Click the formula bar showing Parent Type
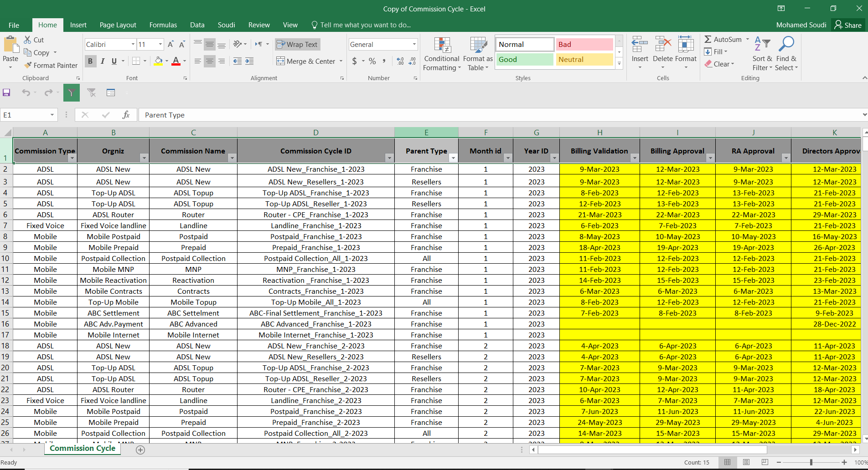Viewport: 868px width, 470px height. pos(499,115)
